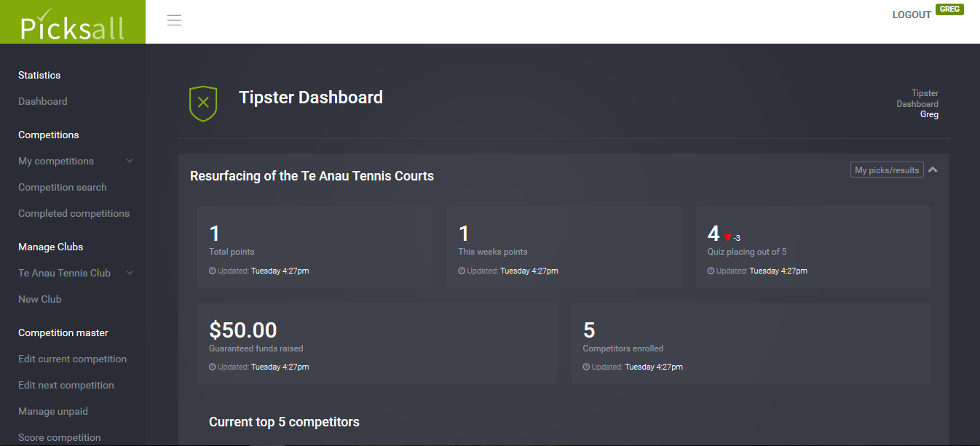The width and height of the screenshot is (980, 446).
Task: Go to Competition search
Action: coord(63,187)
